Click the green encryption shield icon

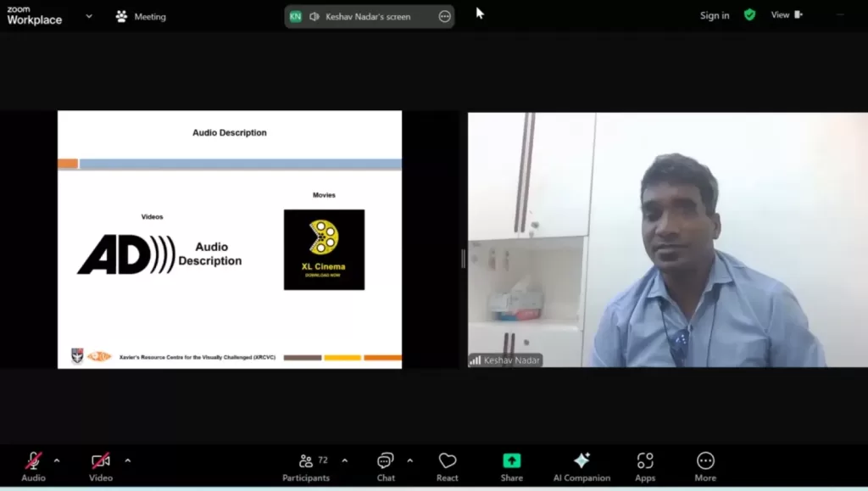[749, 15]
